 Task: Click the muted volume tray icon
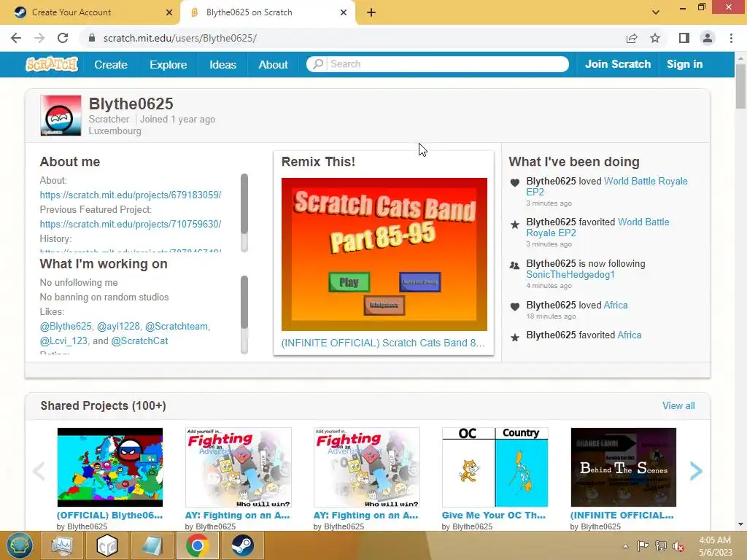678,545
